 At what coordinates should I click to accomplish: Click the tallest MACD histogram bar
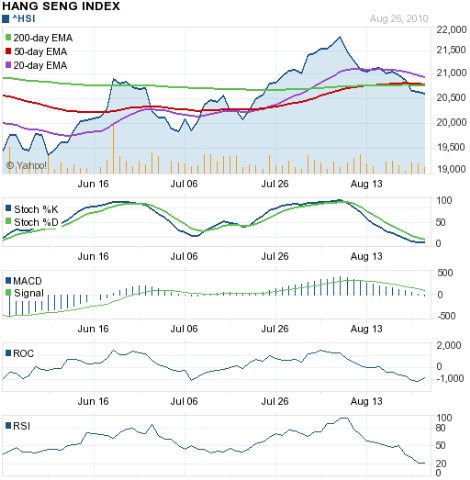(x=340, y=286)
